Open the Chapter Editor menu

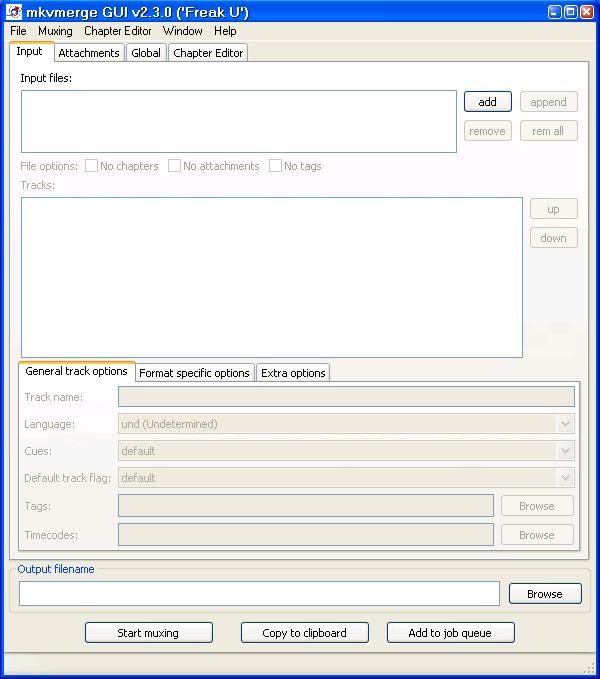pyautogui.click(x=118, y=31)
